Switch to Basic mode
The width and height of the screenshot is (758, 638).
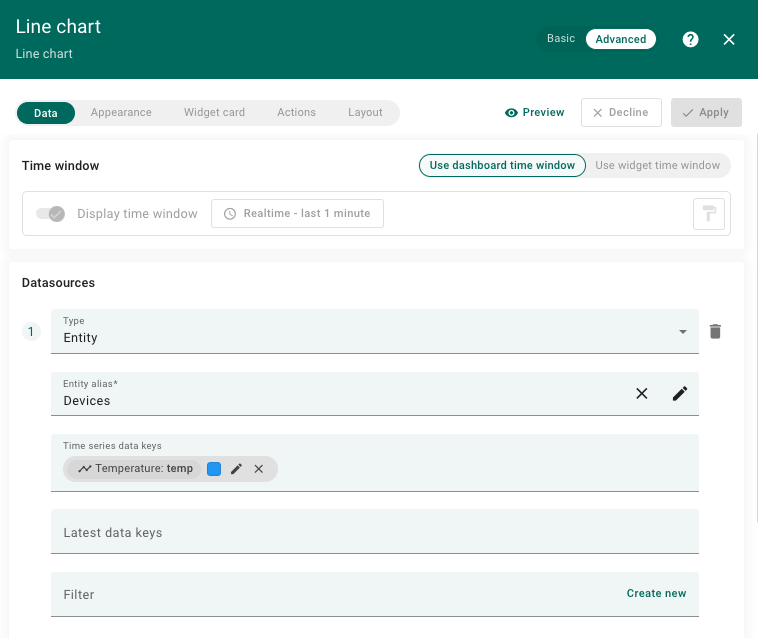561,39
